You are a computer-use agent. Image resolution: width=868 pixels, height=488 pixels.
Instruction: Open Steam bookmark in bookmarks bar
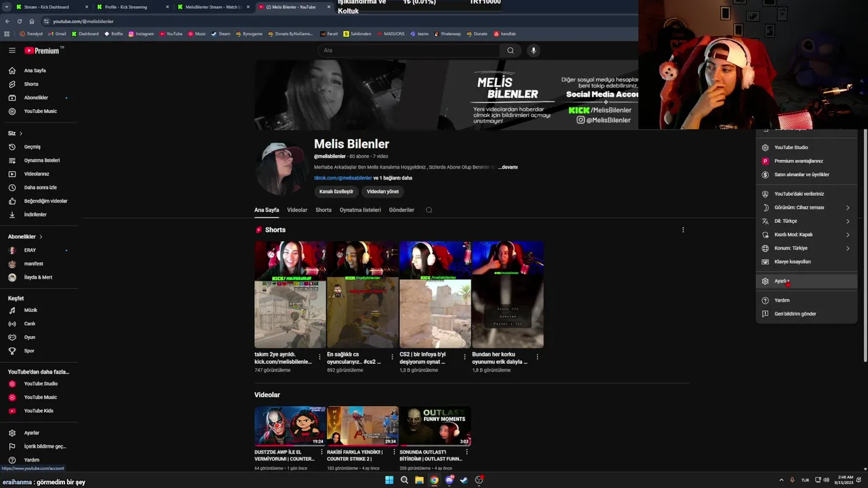[221, 33]
